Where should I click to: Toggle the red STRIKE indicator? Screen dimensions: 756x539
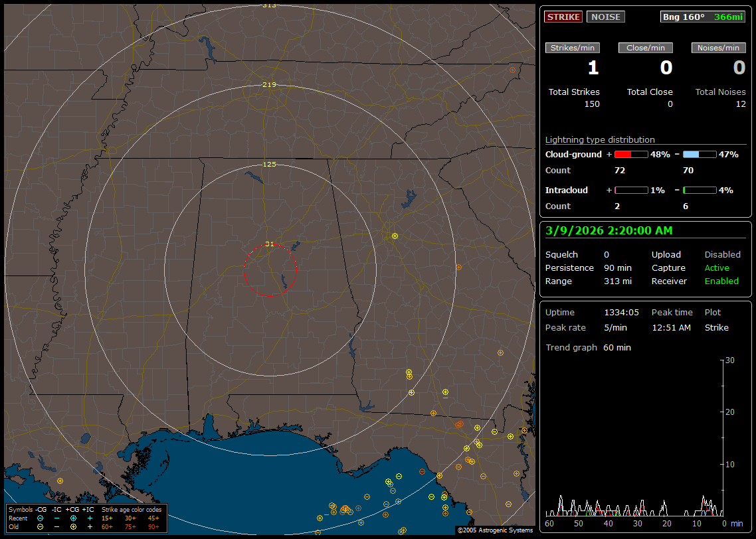563,17
